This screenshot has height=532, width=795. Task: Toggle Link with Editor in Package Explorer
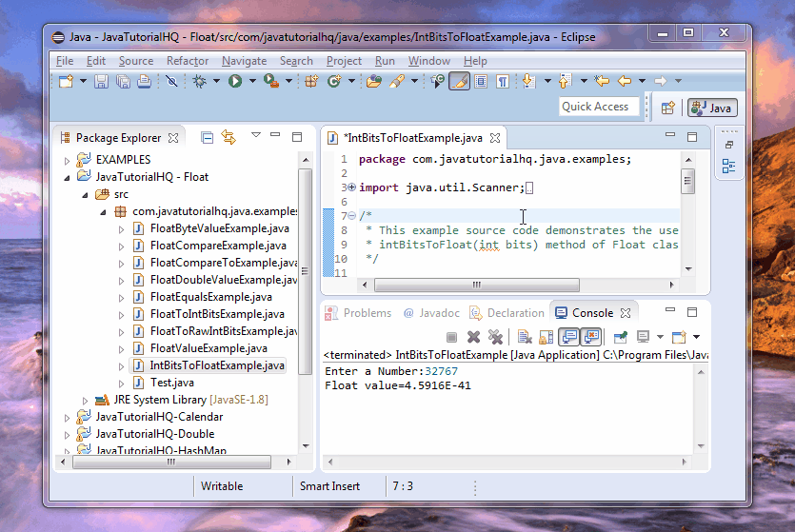(x=229, y=137)
